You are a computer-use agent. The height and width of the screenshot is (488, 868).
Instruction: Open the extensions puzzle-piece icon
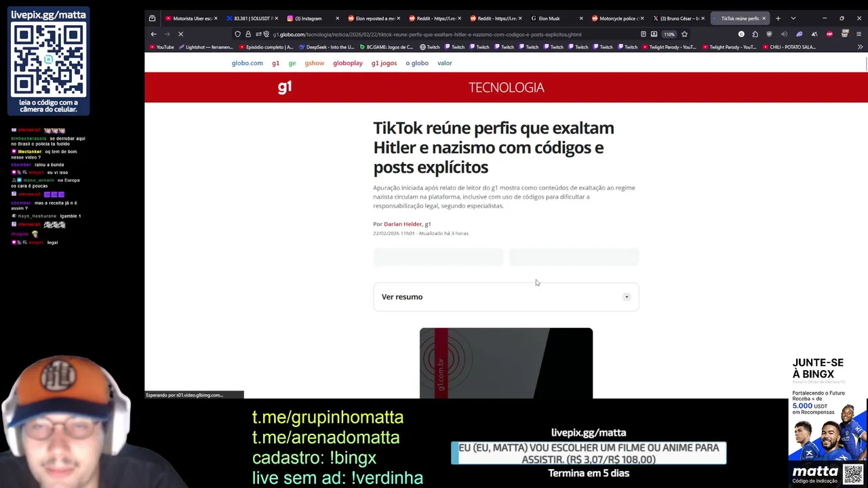click(755, 34)
